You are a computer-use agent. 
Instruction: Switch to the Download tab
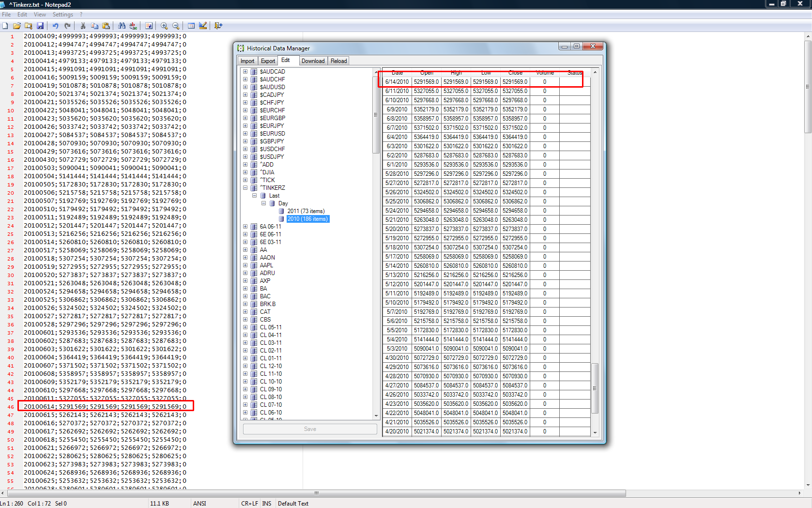313,61
